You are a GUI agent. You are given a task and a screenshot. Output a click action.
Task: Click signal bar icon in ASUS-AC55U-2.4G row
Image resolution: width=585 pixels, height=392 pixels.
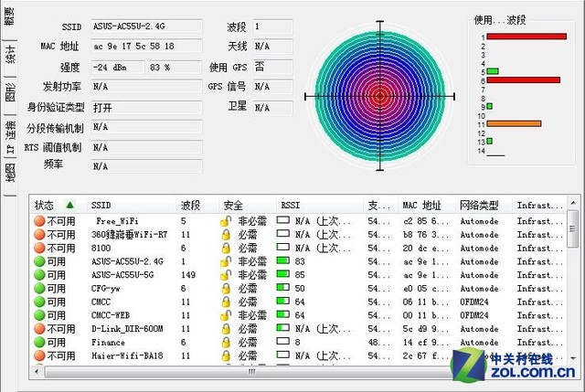pyautogui.click(x=283, y=260)
